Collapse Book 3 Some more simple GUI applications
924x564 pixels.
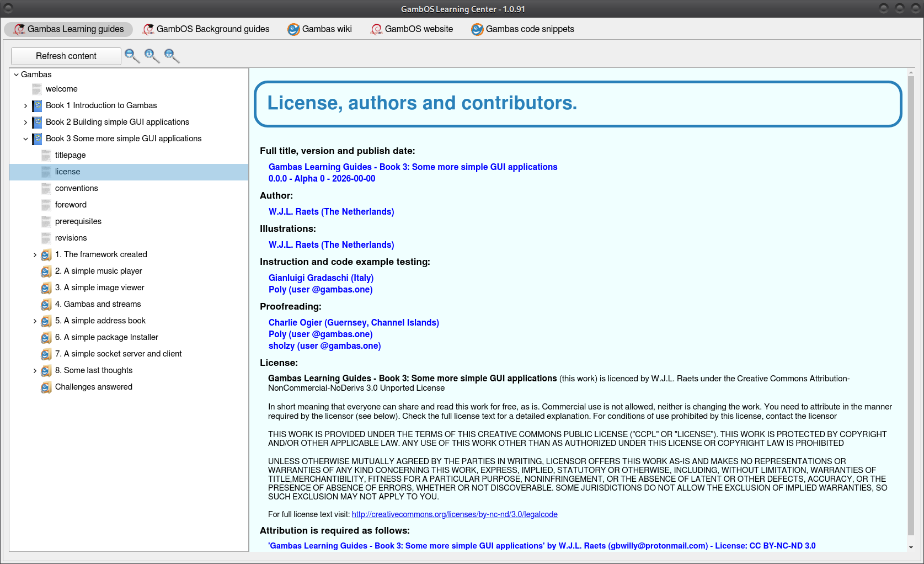pos(25,139)
